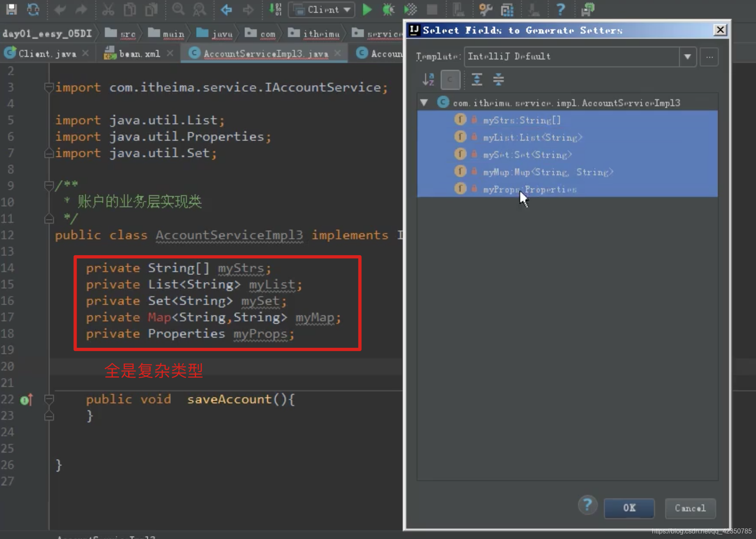Click the Replace icon with letter A

[199, 9]
